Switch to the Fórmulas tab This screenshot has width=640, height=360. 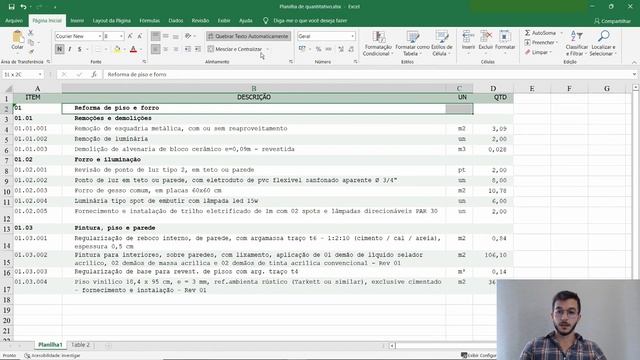[x=149, y=20]
